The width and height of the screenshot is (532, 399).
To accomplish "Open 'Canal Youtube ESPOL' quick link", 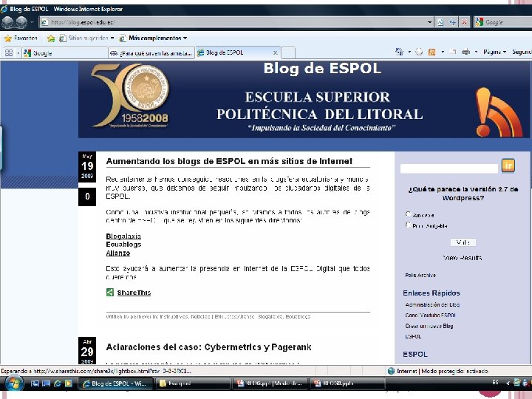I will (x=430, y=316).
